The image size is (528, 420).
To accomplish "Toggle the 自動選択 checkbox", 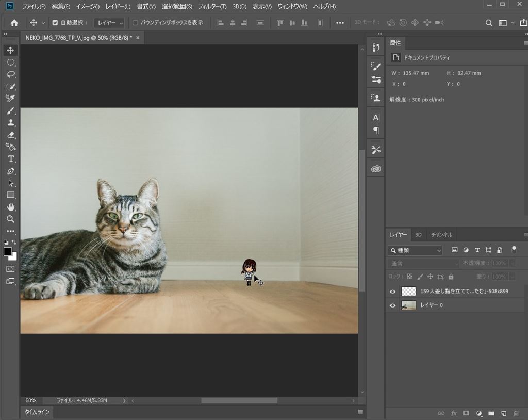I will tap(55, 23).
